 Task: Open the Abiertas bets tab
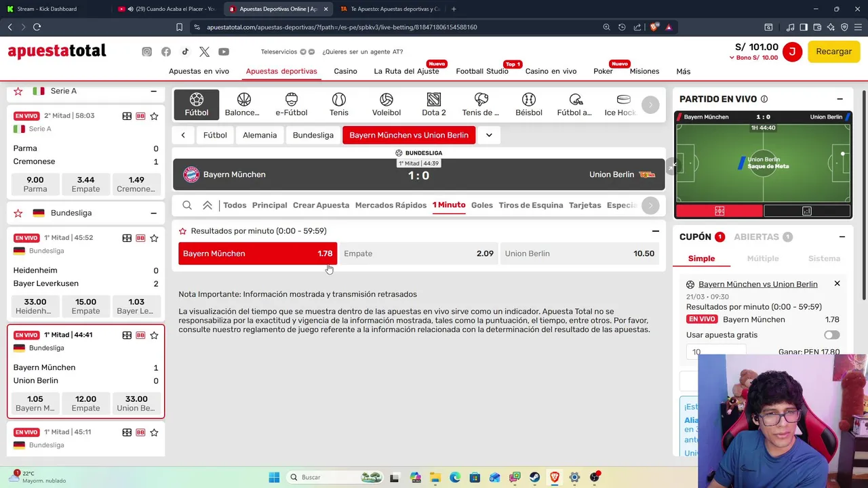point(763,237)
